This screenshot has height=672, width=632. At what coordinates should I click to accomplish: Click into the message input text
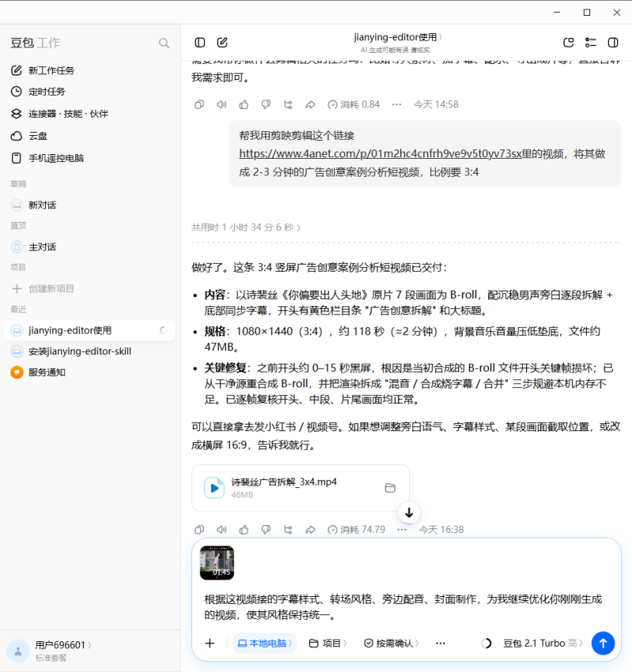click(x=403, y=607)
